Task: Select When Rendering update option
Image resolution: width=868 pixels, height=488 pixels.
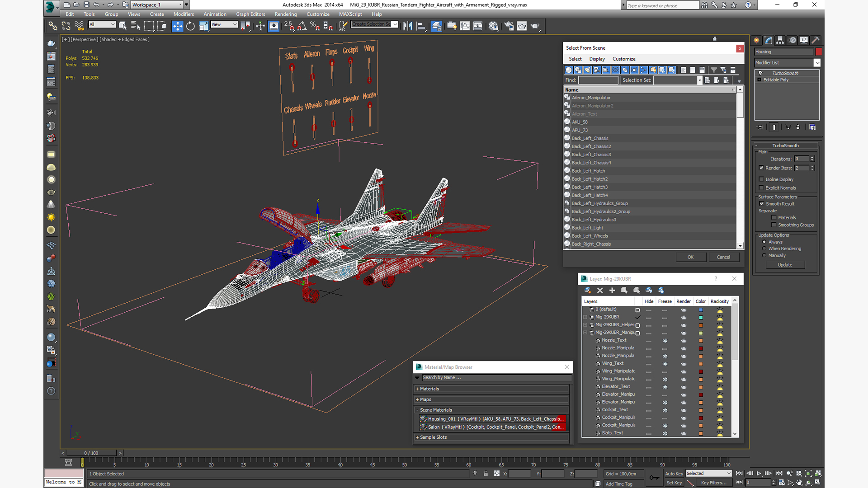Action: pos(764,249)
